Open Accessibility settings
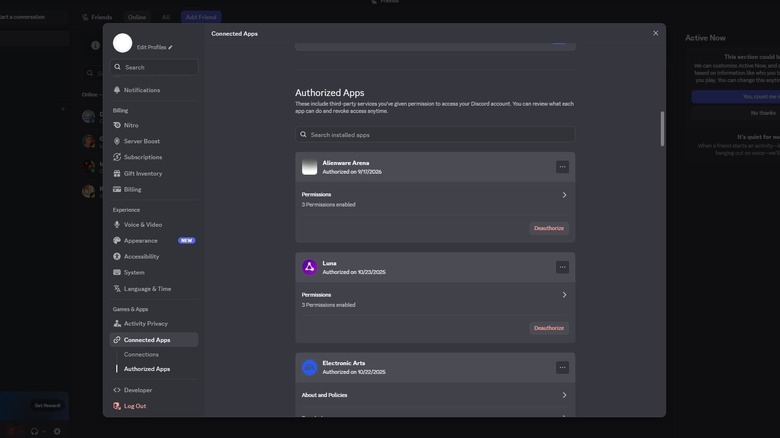Image resolution: width=780 pixels, height=438 pixels. 154,257
